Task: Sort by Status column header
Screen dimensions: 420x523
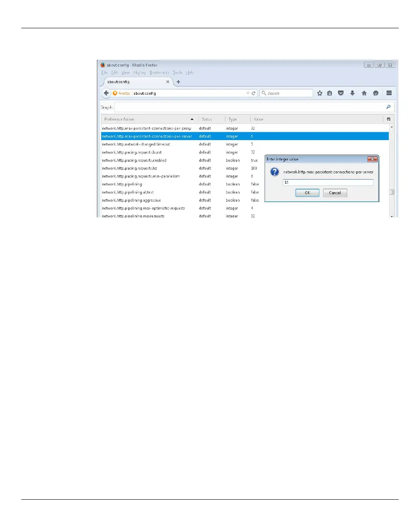Action: (211, 119)
